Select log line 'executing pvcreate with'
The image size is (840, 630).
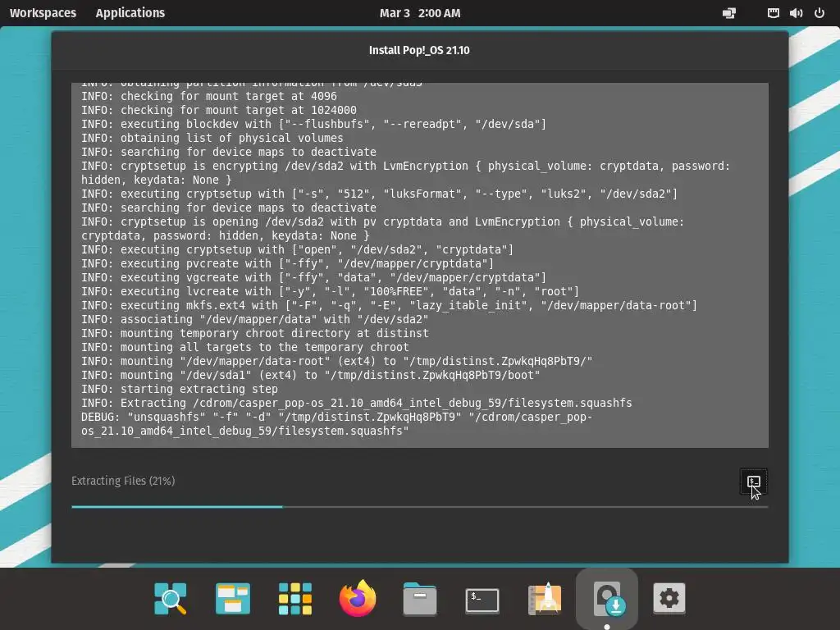point(287,263)
